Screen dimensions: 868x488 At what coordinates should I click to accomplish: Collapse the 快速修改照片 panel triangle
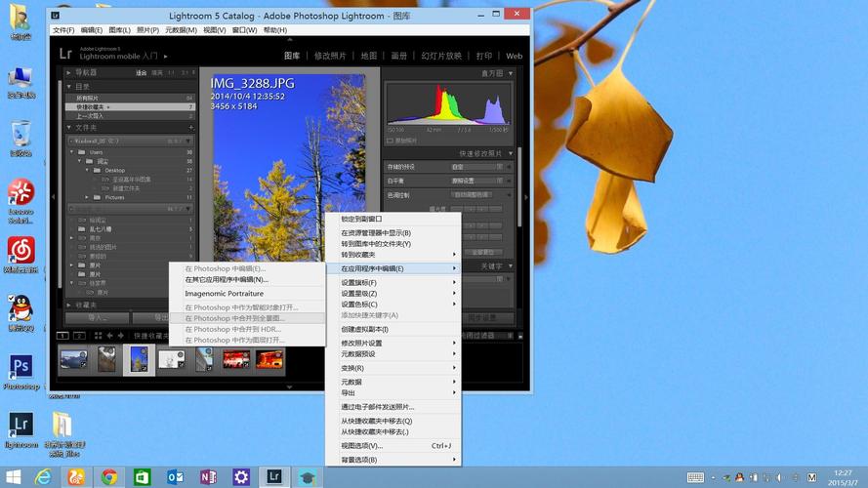point(511,153)
